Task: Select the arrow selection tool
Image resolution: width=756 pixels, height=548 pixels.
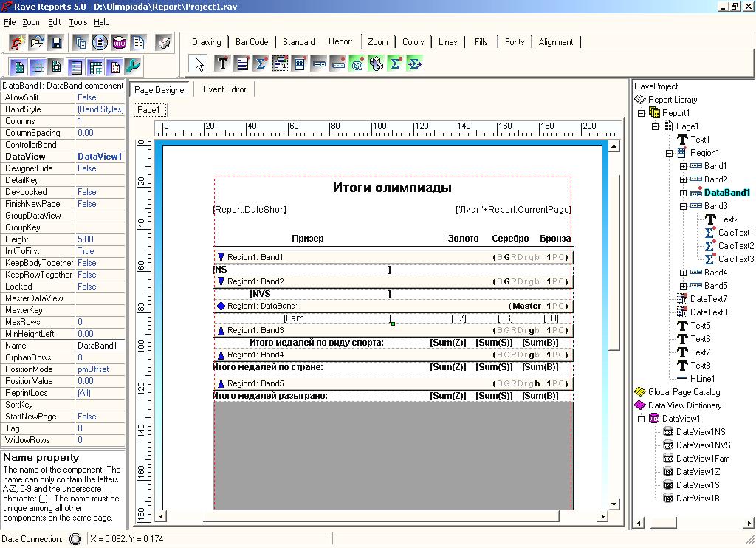Action: (x=199, y=64)
